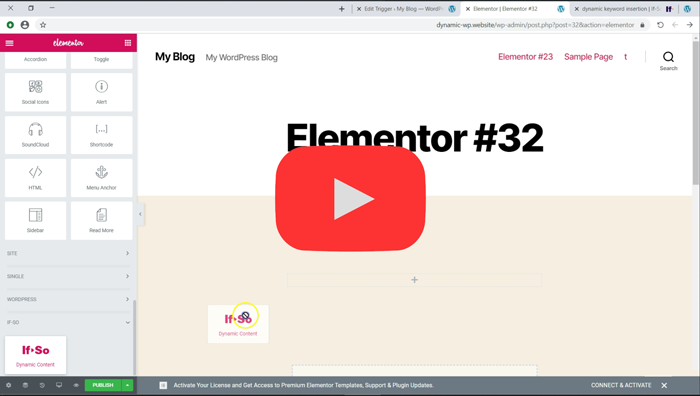The height and width of the screenshot is (396, 700).
Task: Click CONNECT & ACTIVATE link
Action: coord(621,385)
